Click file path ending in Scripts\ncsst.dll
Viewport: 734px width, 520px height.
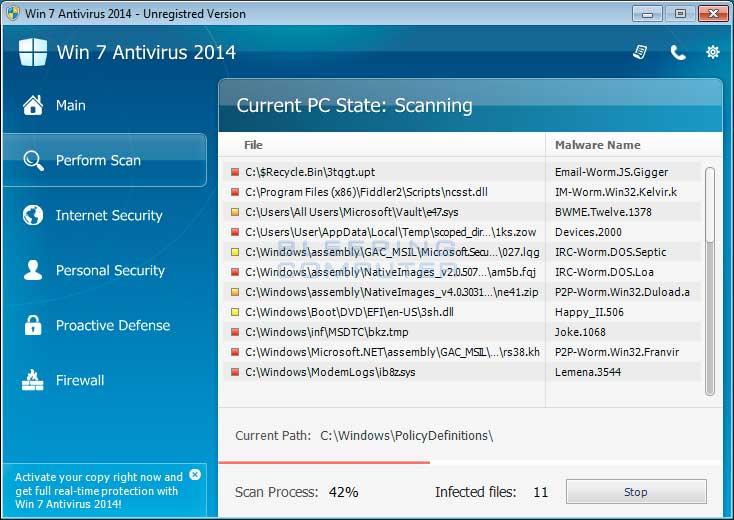click(367, 192)
